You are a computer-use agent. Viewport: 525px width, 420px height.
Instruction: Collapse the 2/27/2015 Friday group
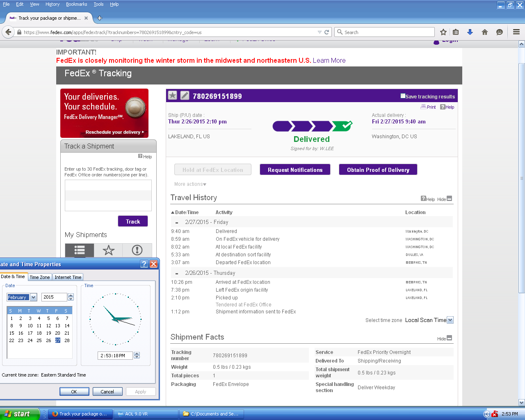(x=177, y=223)
